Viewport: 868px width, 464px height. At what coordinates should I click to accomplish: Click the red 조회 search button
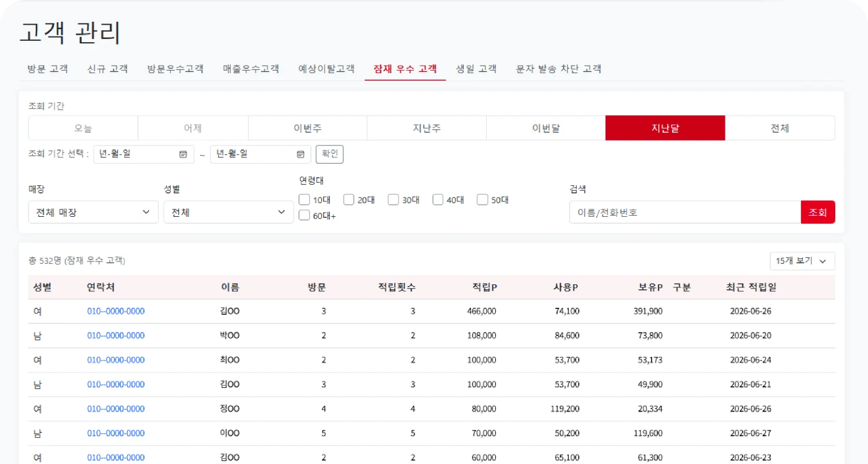pos(818,212)
